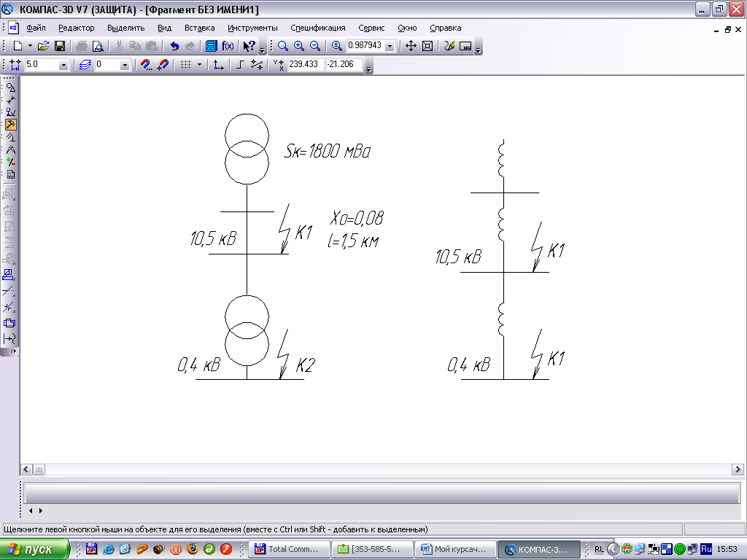Click the Windows пуск start button
The height and width of the screenshot is (560, 747).
coord(35,549)
